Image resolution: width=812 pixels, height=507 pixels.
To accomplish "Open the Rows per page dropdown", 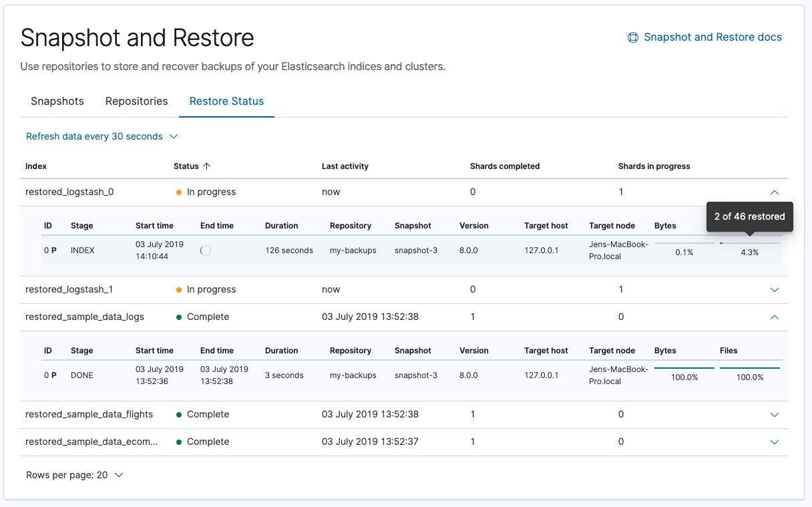I will pos(75,475).
